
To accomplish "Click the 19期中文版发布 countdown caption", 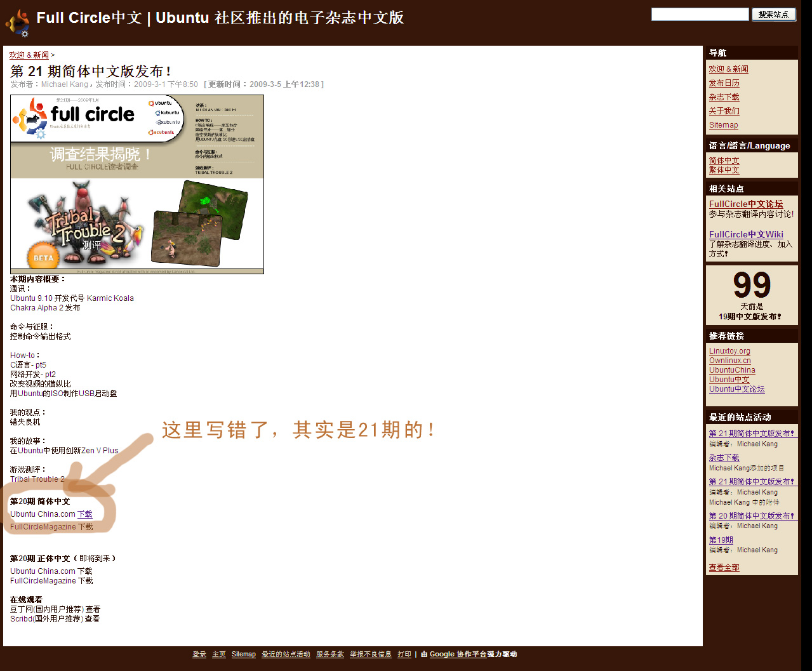I will point(750,317).
